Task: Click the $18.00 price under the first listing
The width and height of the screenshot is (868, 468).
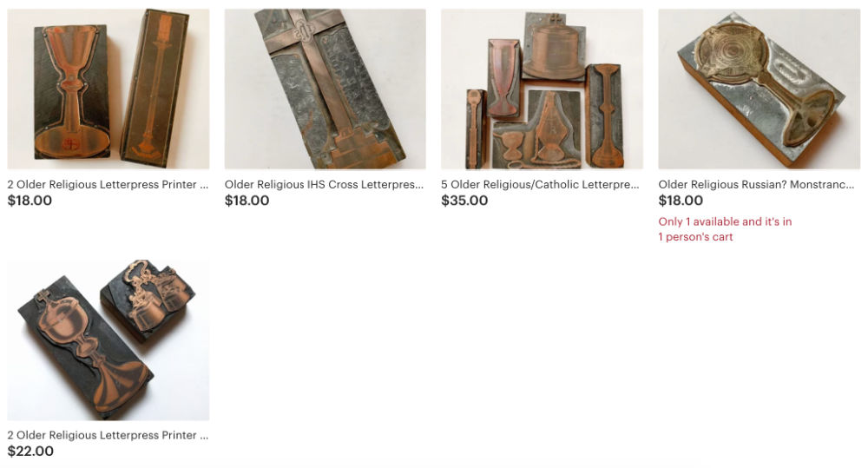Action: pyautogui.click(x=30, y=201)
